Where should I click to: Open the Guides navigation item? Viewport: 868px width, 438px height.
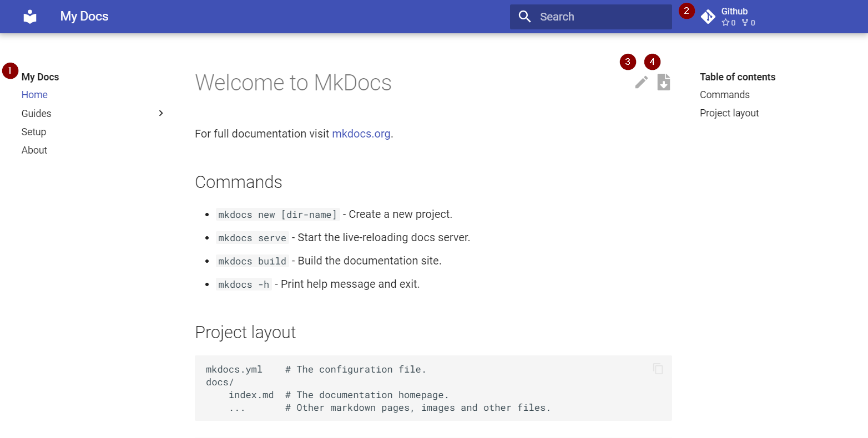pos(37,113)
